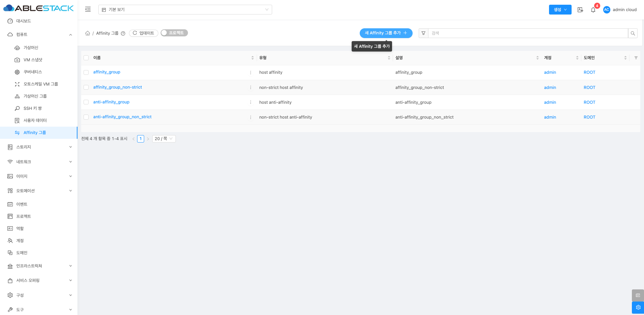Change page size from 20 / 쪽

pos(164,139)
